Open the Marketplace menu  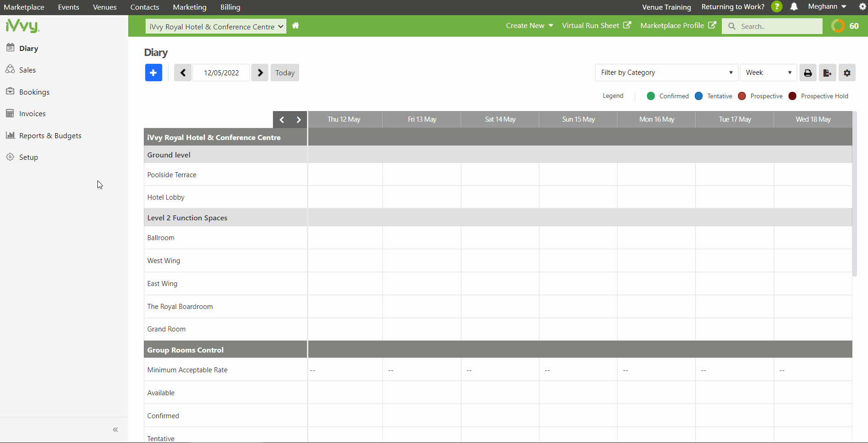click(24, 7)
